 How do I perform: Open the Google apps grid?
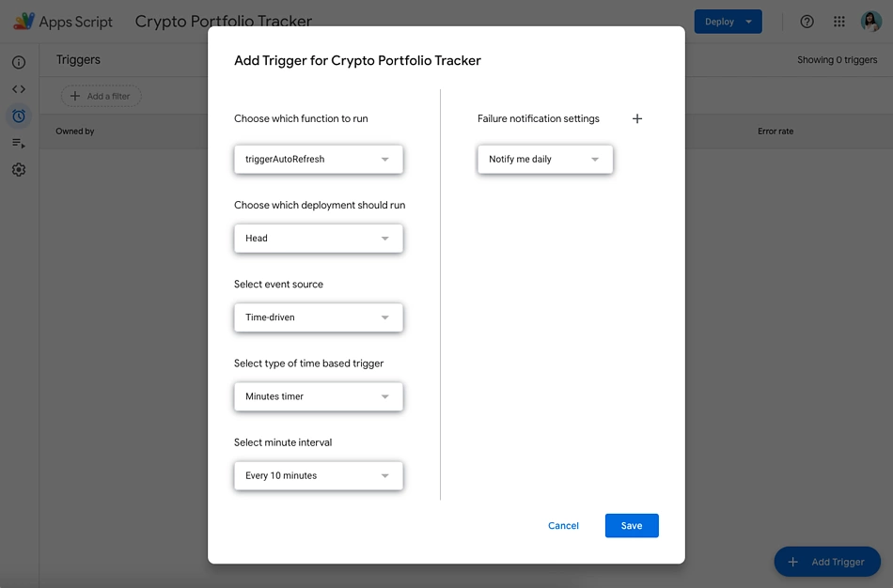tap(838, 21)
